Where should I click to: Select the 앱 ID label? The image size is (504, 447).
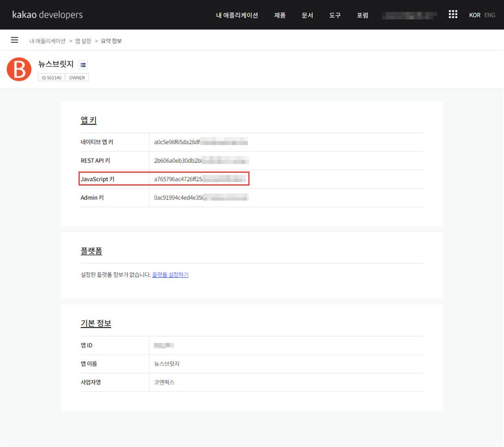86,346
